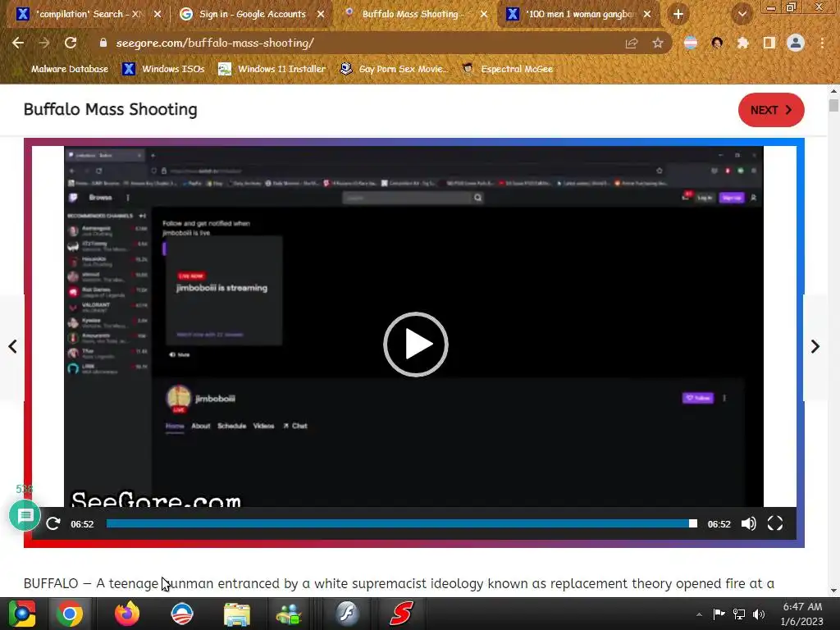Image resolution: width=840 pixels, height=630 pixels.
Task: Open the Windows 11 Installer bookmark
Action: coord(272,69)
